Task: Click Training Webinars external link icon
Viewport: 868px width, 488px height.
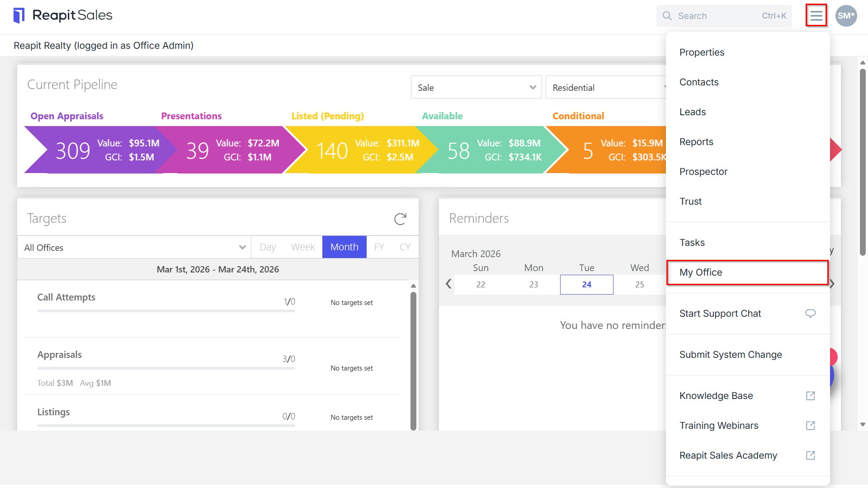Action: point(810,426)
